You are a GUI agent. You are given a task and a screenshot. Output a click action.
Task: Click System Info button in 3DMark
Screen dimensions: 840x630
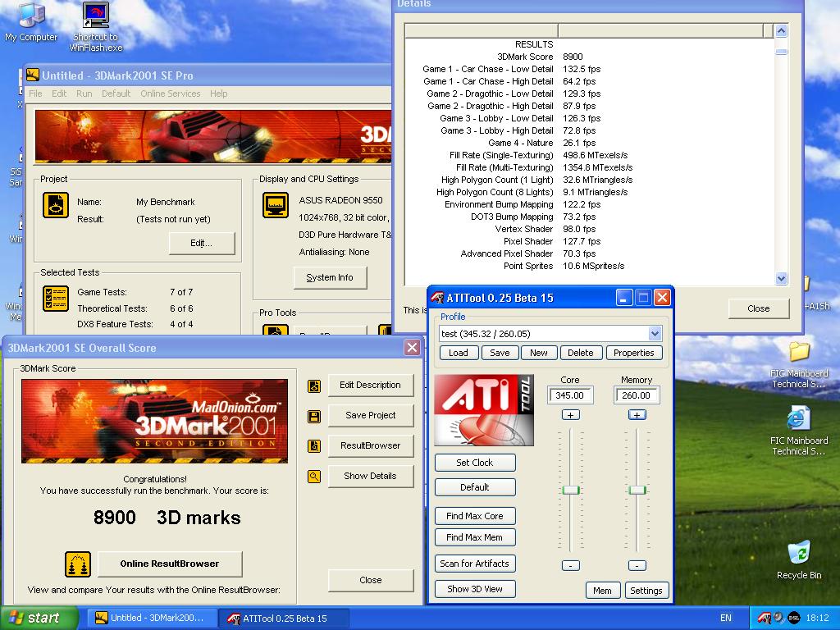(x=330, y=277)
